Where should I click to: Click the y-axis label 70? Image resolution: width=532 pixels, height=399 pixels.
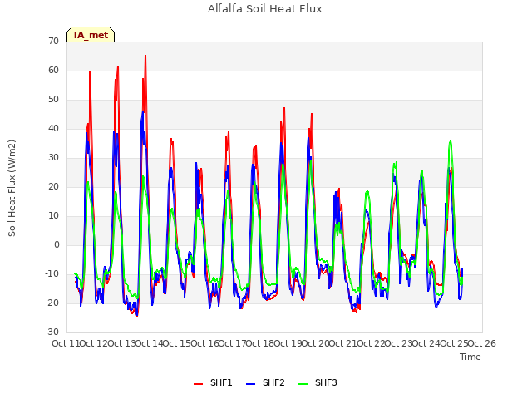pyautogui.click(x=53, y=41)
